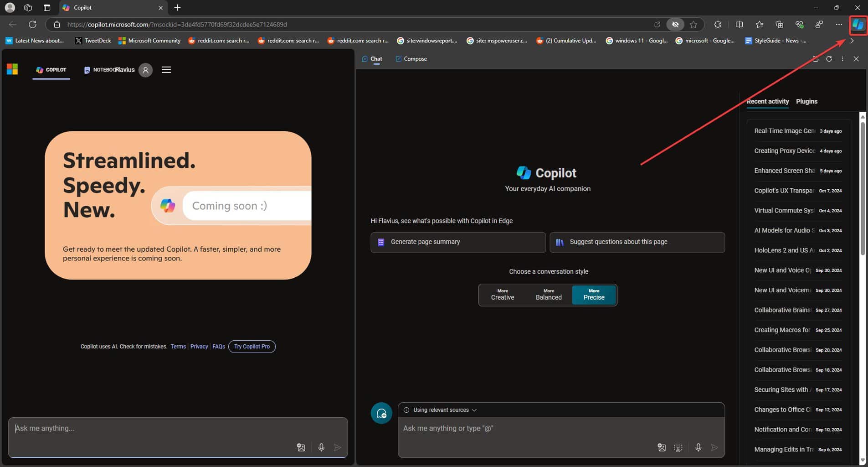Open the Privacy link
This screenshot has width=868, height=467.
click(199, 347)
